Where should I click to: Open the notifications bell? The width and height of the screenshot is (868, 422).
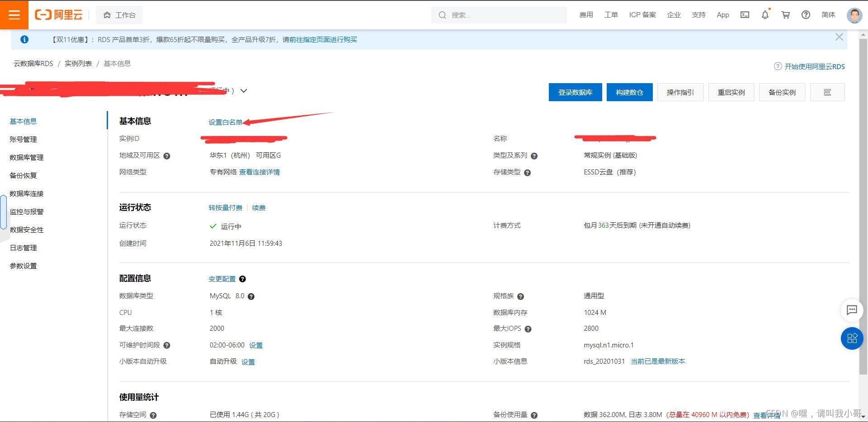point(765,14)
